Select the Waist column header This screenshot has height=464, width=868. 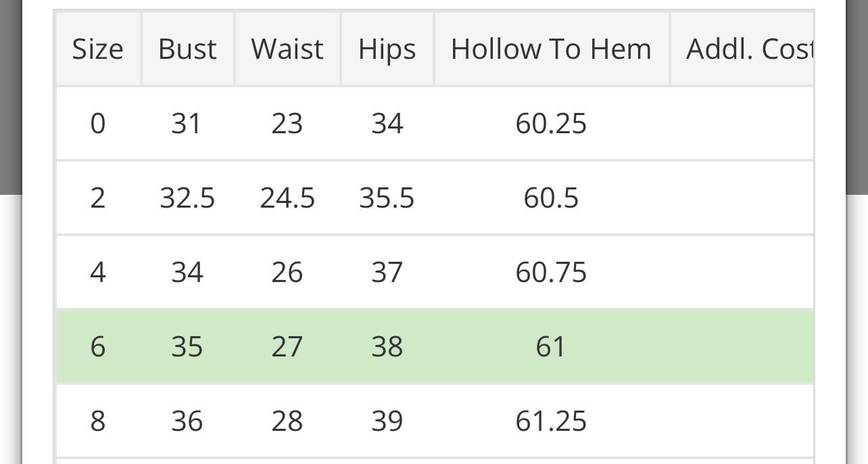[287, 49]
